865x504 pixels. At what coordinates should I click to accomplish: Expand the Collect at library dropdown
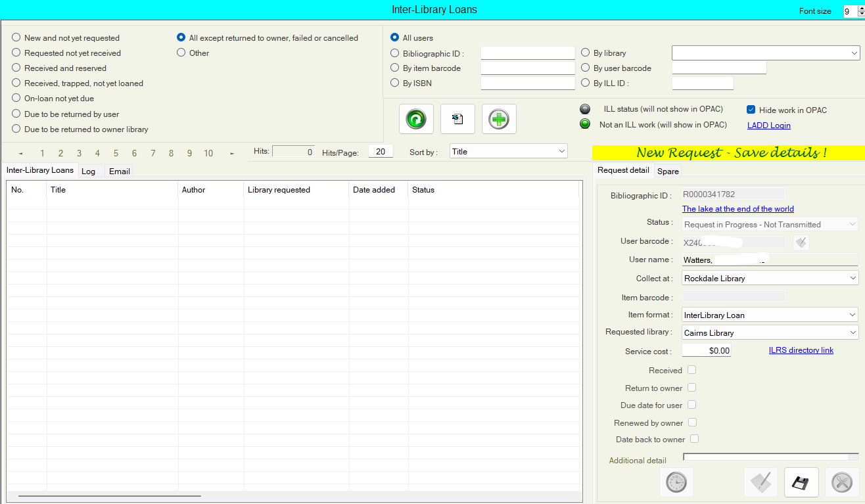point(770,279)
